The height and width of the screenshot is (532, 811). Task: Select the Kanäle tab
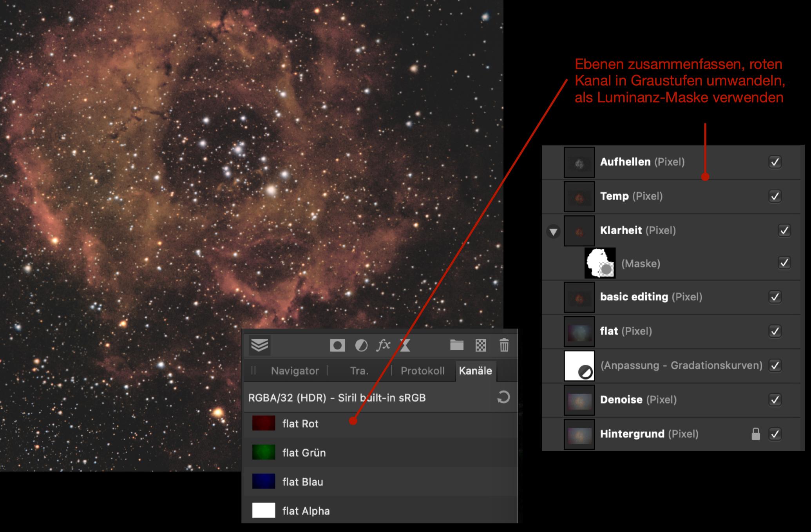tap(475, 371)
